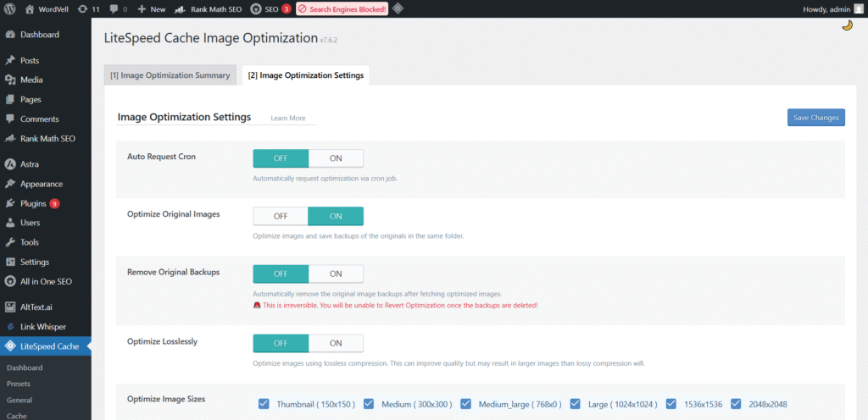This screenshot has height=420, width=868.
Task: Click the Posts pin icon
Action: [x=9, y=60]
